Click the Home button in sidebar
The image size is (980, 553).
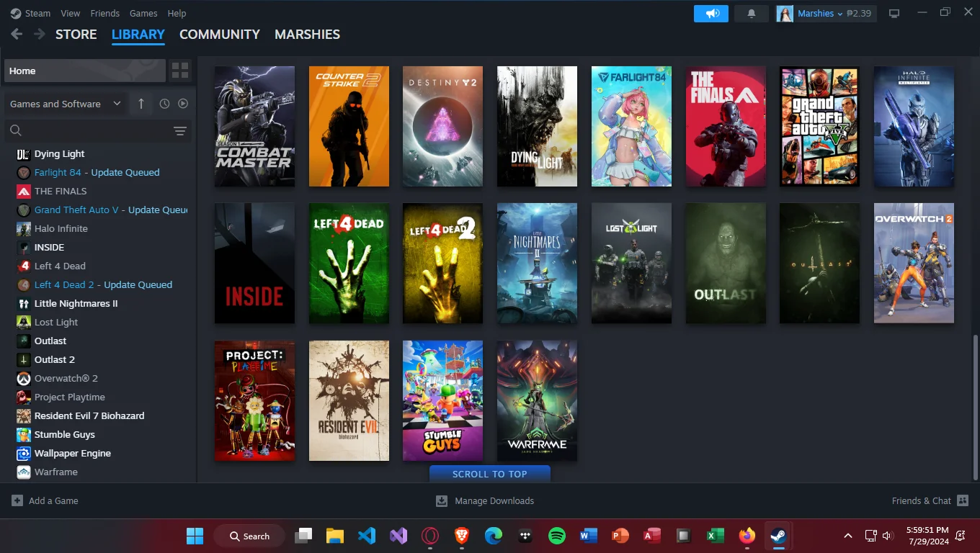point(85,71)
